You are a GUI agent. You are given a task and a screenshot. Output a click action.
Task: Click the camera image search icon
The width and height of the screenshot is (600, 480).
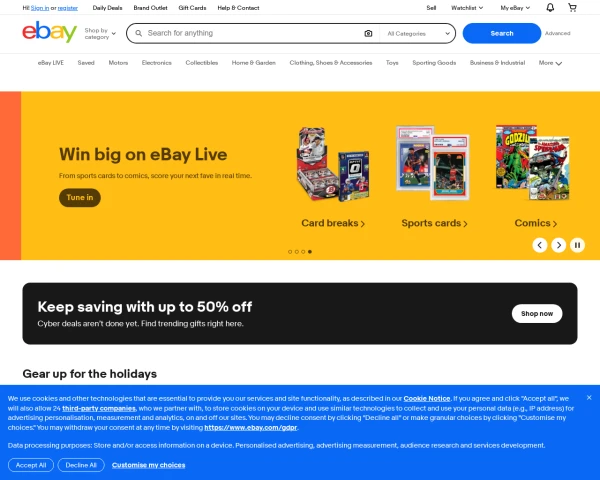click(368, 33)
